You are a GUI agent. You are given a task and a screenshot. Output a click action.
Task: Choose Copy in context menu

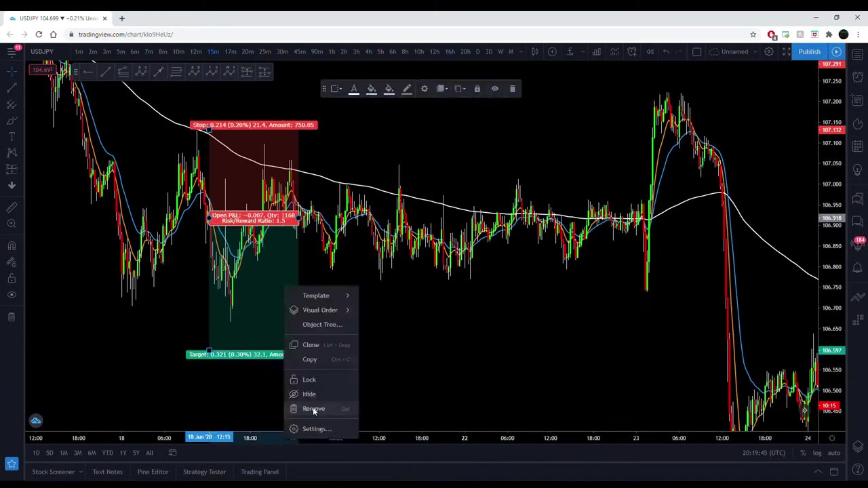click(321, 359)
